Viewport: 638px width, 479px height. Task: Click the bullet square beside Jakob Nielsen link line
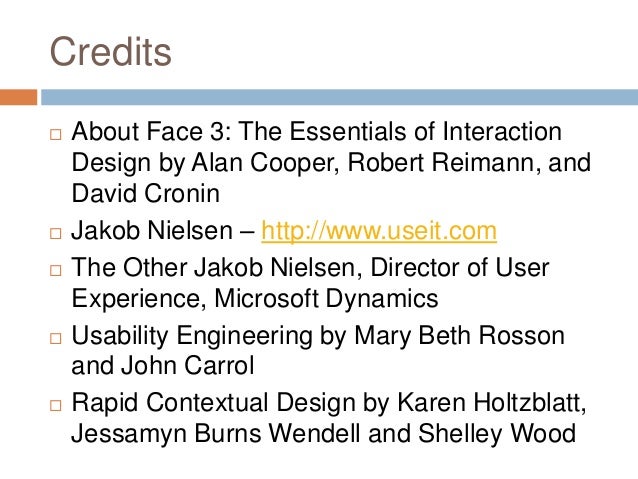click(x=56, y=233)
